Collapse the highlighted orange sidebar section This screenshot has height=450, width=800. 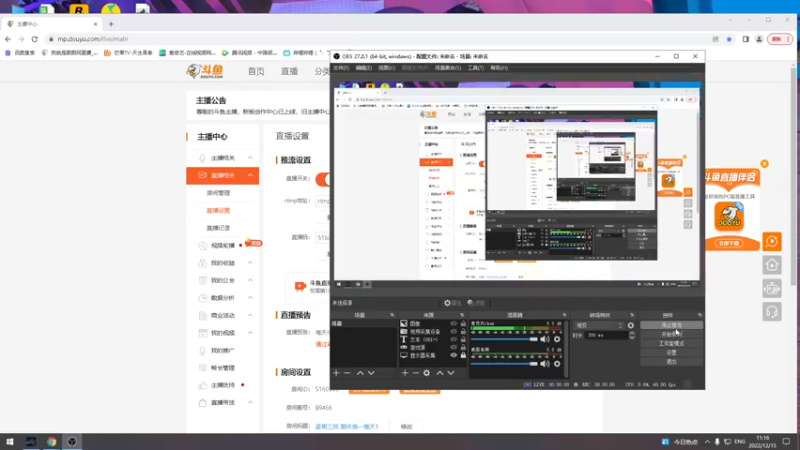click(250, 176)
